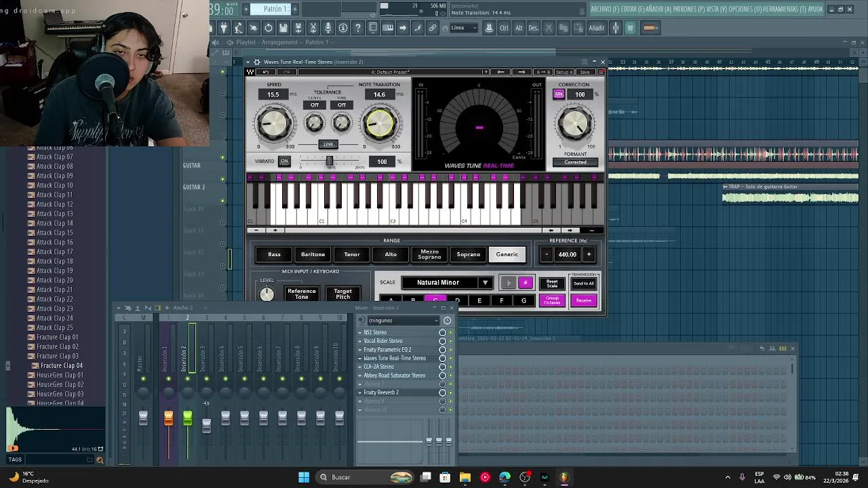Click the circular undo history icon

click(269, 28)
